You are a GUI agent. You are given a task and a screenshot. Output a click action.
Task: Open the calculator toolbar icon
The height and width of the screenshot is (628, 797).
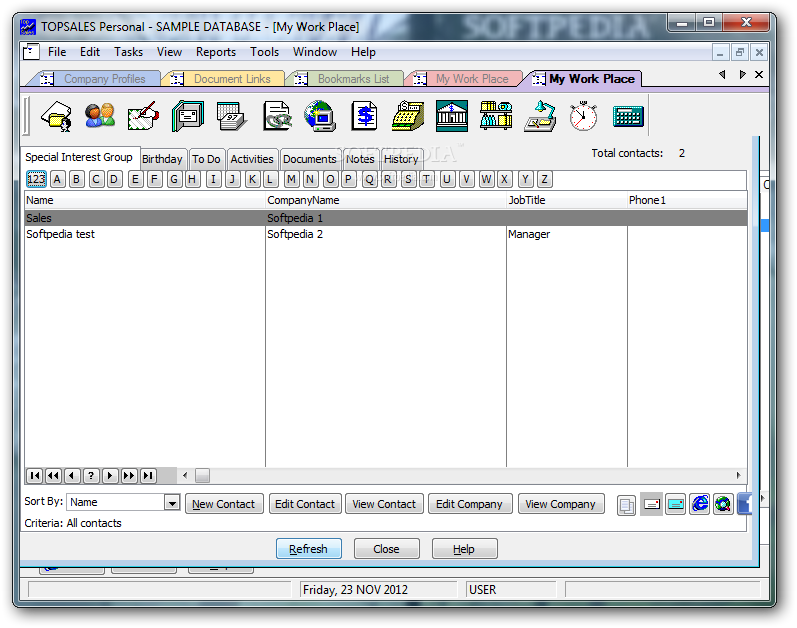[x=628, y=116]
